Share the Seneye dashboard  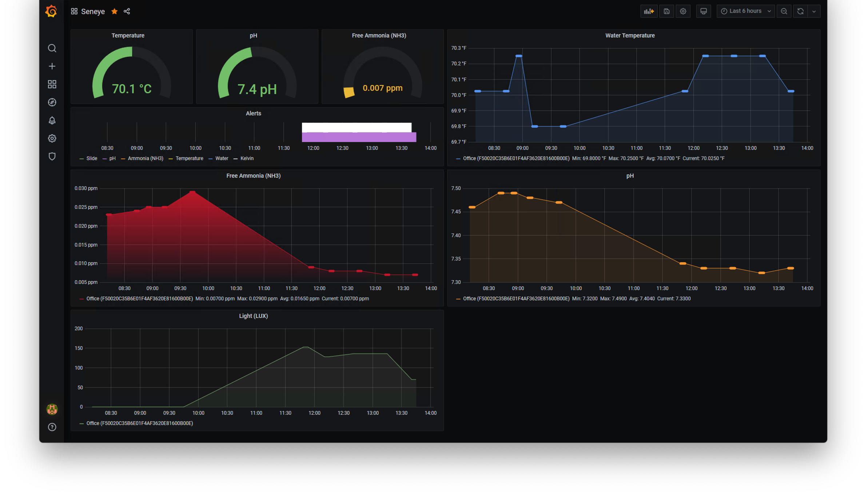127,11
